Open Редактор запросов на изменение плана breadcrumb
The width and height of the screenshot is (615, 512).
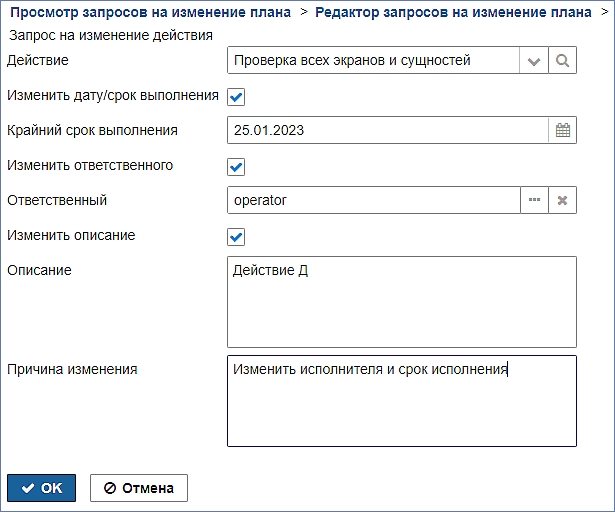coord(453,12)
